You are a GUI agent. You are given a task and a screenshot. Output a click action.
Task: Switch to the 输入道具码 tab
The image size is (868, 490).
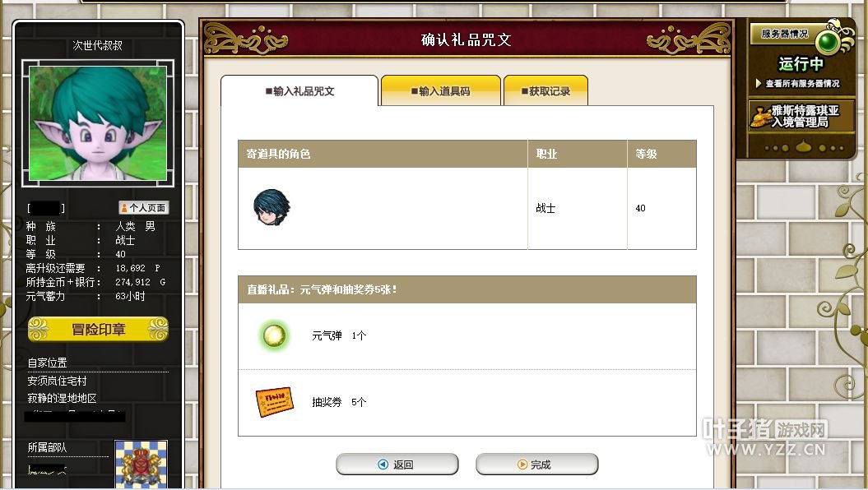point(441,90)
